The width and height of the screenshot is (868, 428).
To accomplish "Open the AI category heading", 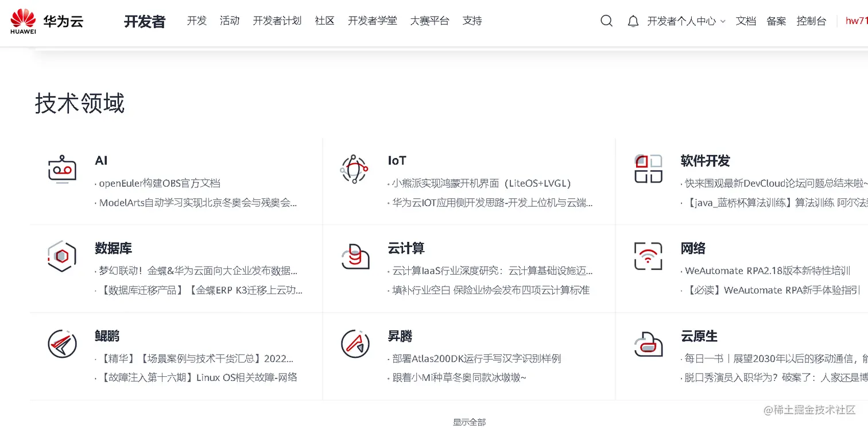I will (x=101, y=161).
